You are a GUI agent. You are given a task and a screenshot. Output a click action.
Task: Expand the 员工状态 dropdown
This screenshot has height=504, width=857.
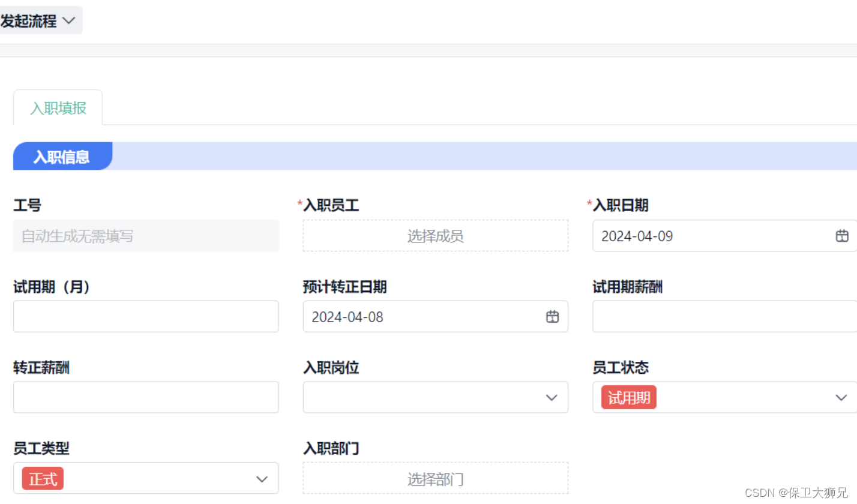(x=841, y=397)
